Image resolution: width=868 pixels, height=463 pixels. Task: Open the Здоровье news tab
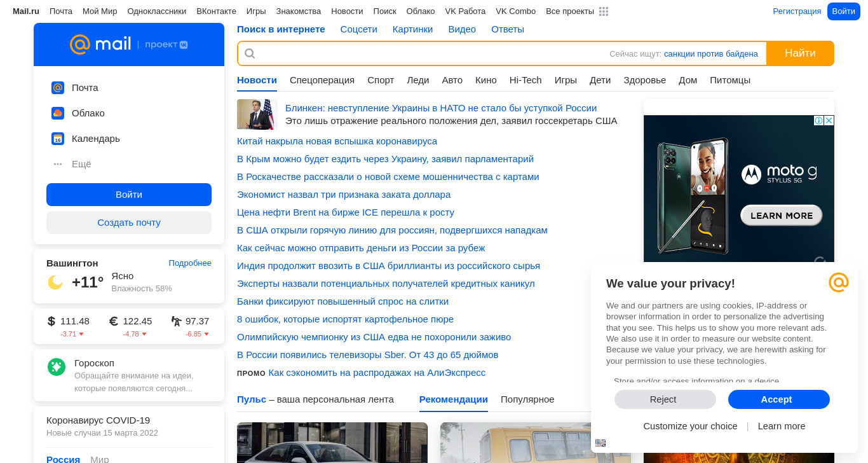tap(645, 80)
